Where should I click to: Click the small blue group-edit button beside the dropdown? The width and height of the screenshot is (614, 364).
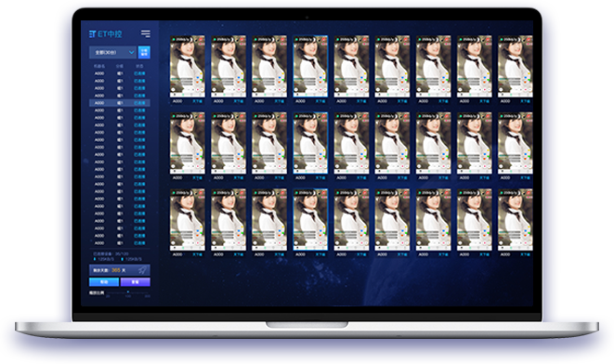pyautogui.click(x=144, y=52)
